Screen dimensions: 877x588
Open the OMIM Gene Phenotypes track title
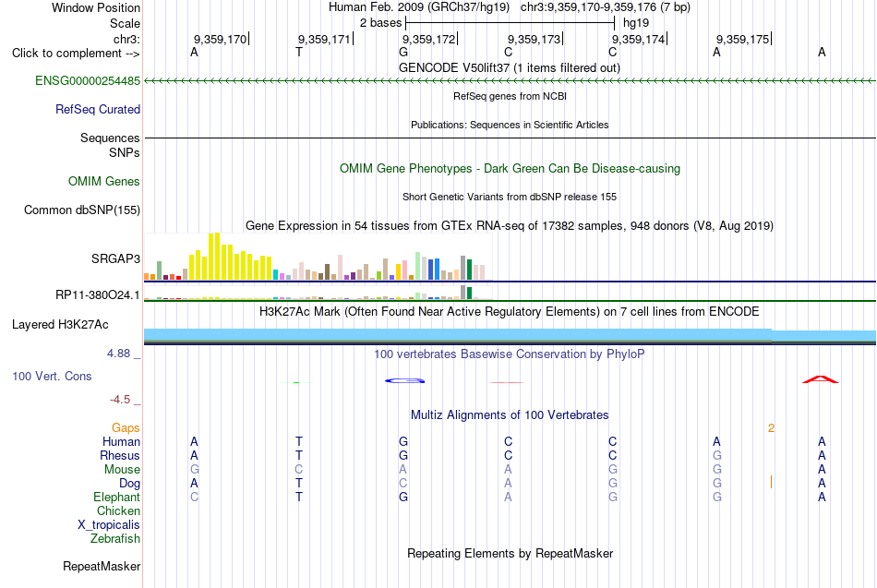(x=510, y=168)
